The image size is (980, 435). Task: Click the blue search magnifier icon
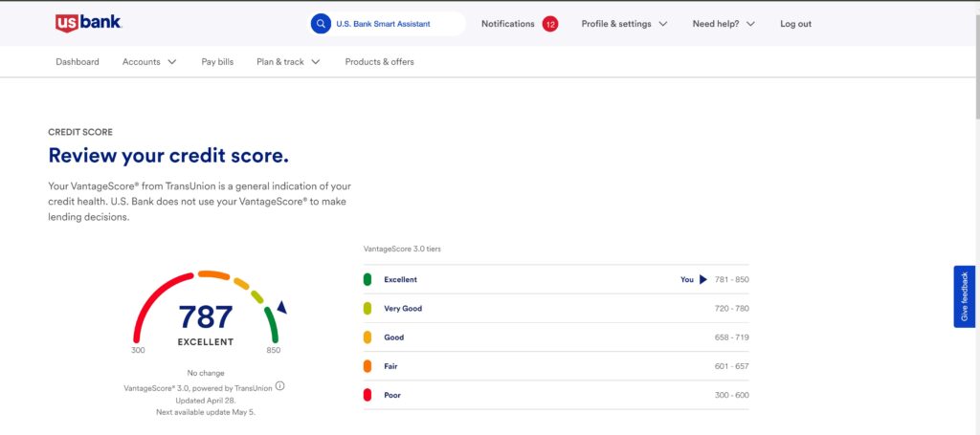coord(322,24)
